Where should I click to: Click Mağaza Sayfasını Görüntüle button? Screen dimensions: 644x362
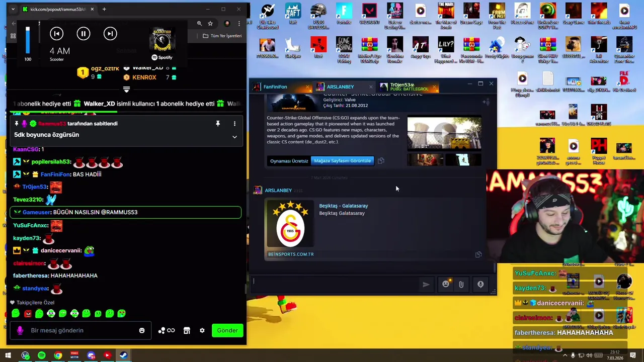pos(342,161)
